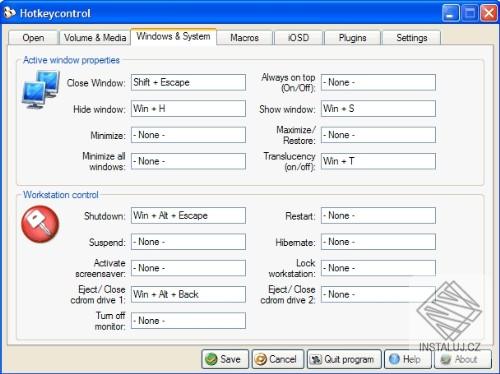Click the About button icon

click(446, 359)
